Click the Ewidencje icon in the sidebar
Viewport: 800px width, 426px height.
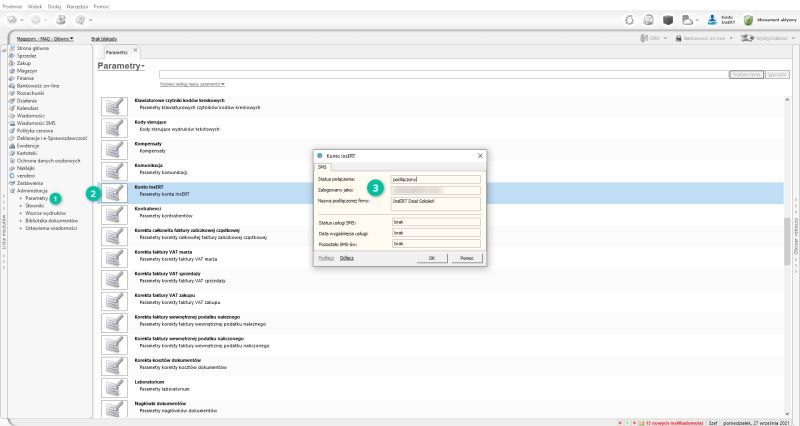pyautogui.click(x=12, y=146)
